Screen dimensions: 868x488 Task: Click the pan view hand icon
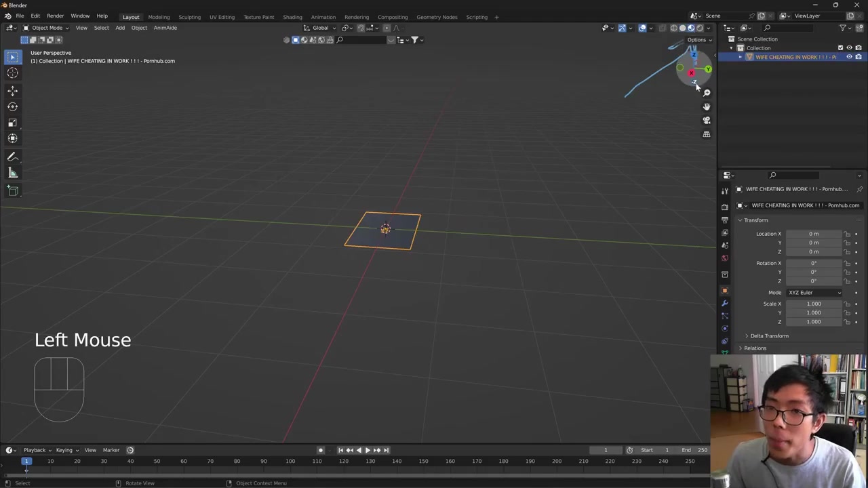(x=706, y=106)
